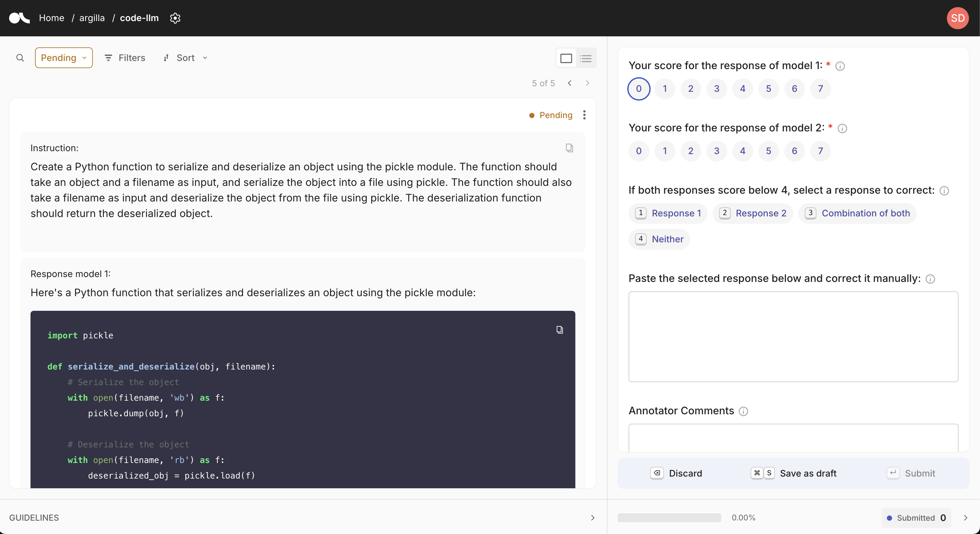Click the filter icon in toolbar
The width and height of the screenshot is (980, 534).
click(x=108, y=58)
